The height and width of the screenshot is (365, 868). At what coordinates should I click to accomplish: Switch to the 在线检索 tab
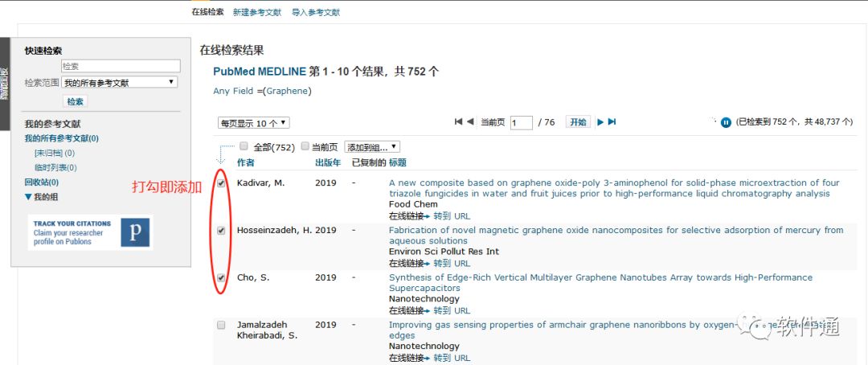pos(207,11)
